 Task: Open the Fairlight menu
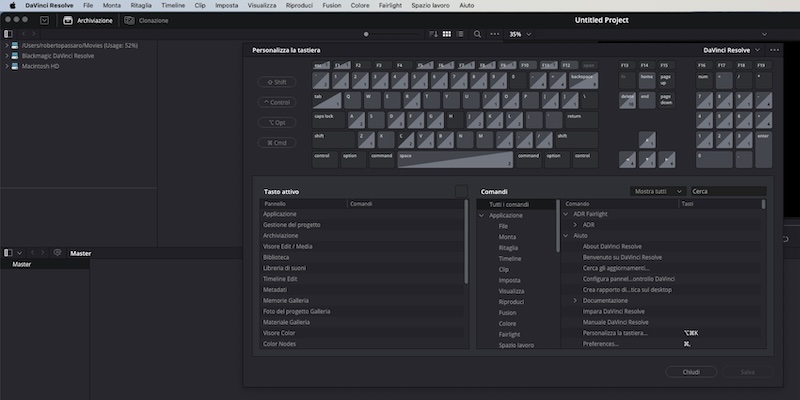390,6
